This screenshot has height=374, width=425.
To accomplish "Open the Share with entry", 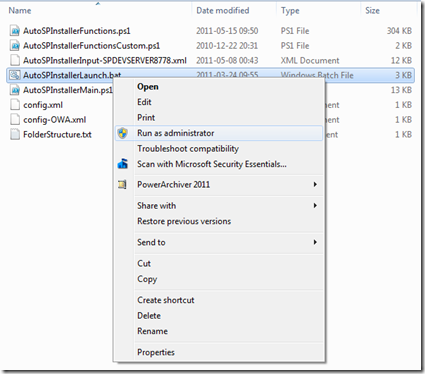I will 219,206.
